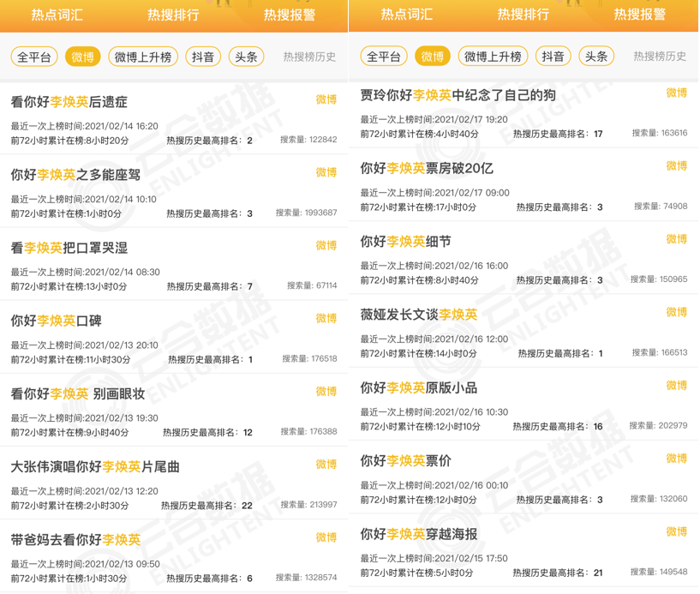
Task: Select 抖音 filter in right panel
Action: click(553, 57)
